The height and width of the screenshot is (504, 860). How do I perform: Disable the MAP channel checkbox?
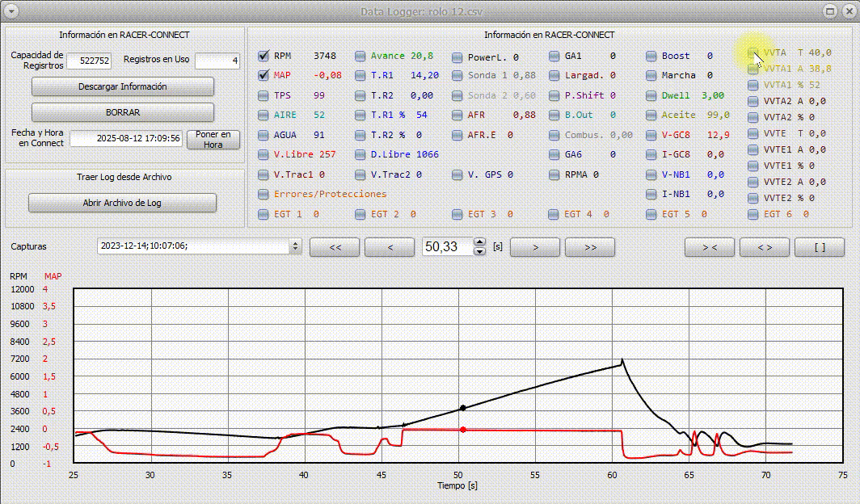pyautogui.click(x=263, y=76)
